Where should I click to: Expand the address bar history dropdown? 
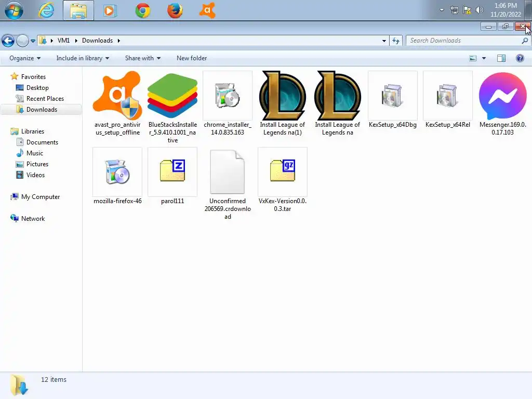(x=384, y=41)
